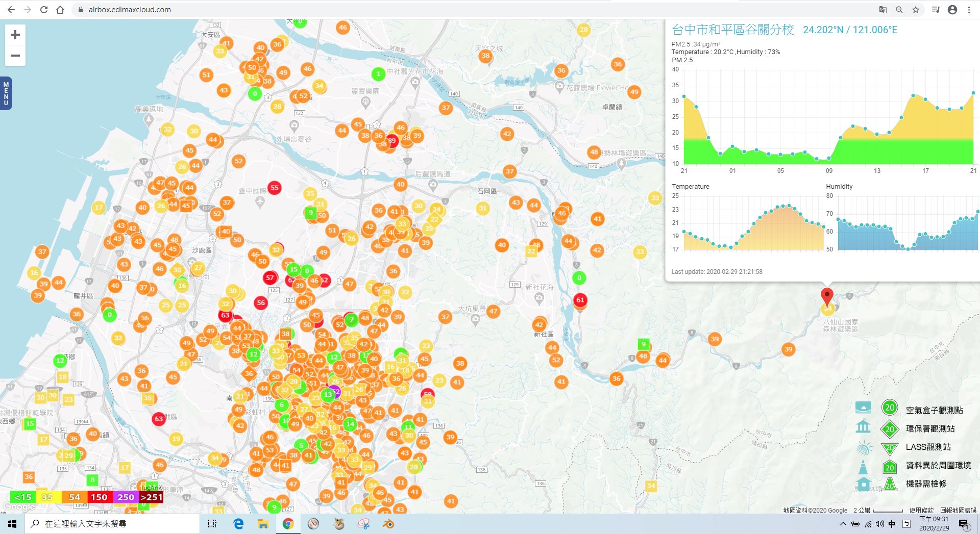Select the red 150 color scale swatch

(x=100, y=497)
